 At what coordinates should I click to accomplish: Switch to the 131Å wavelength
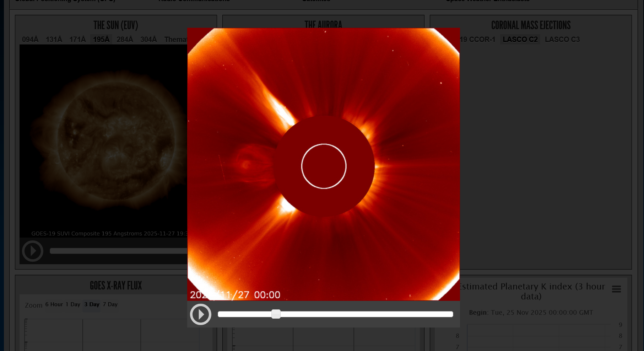coord(54,39)
